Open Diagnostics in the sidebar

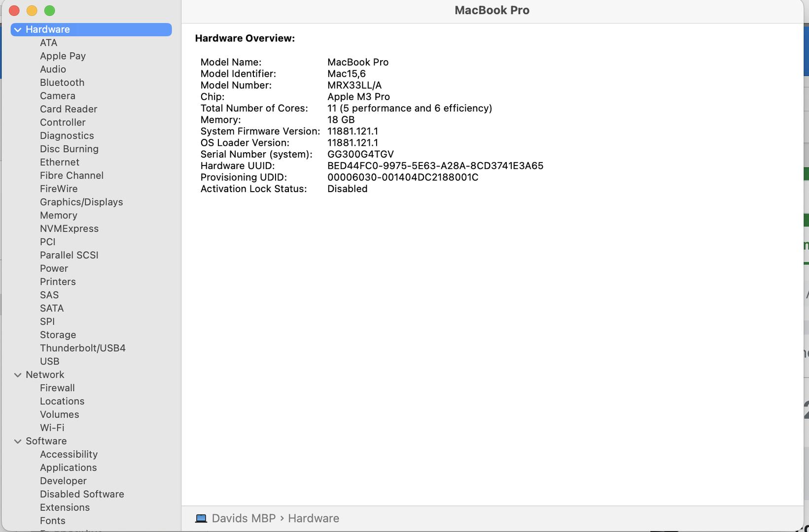pos(67,136)
